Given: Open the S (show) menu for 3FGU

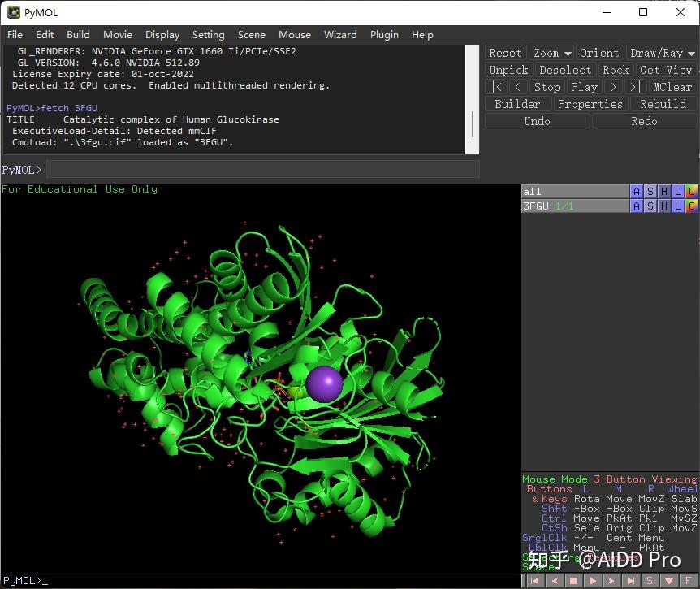Looking at the screenshot, I should [650, 206].
